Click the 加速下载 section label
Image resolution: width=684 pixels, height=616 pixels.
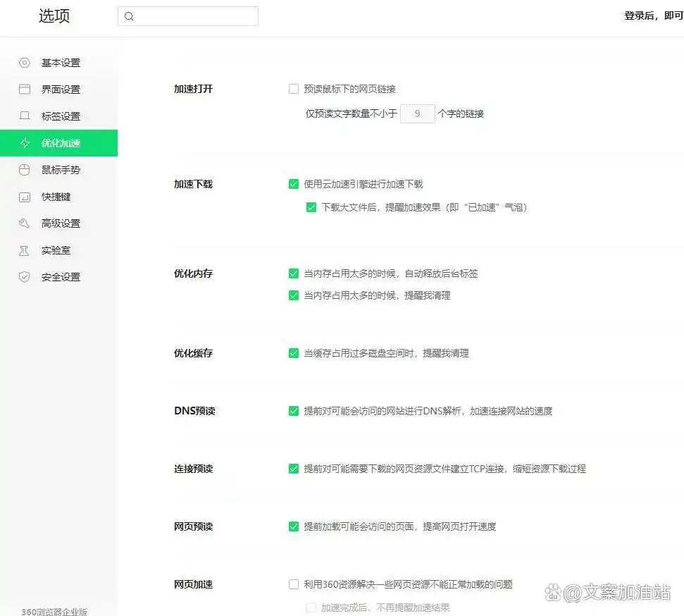[193, 184]
